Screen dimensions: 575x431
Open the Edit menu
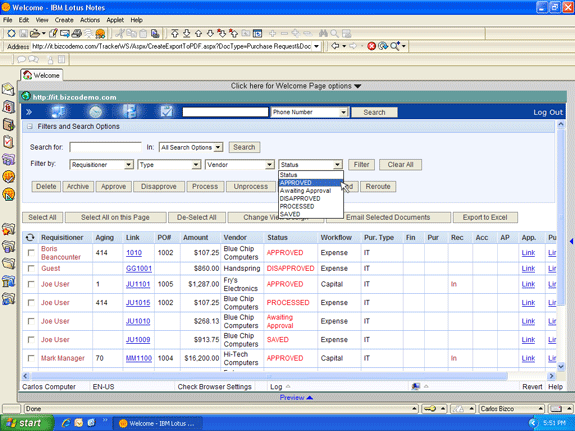(24, 20)
